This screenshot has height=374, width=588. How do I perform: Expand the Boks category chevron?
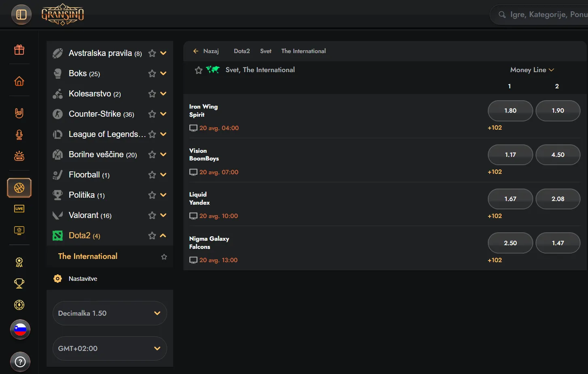[x=163, y=73]
